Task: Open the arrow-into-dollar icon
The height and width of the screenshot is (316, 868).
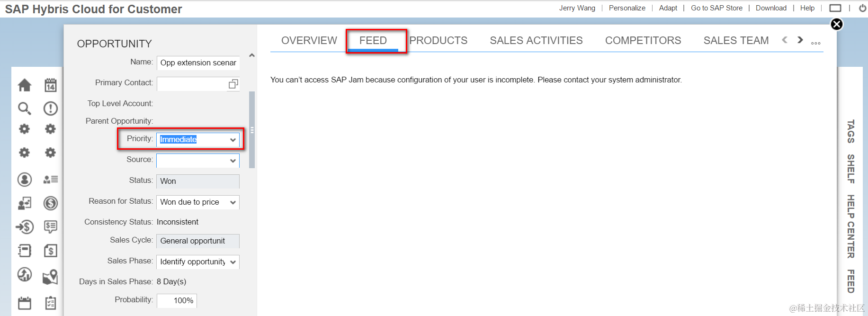Action: point(25,227)
